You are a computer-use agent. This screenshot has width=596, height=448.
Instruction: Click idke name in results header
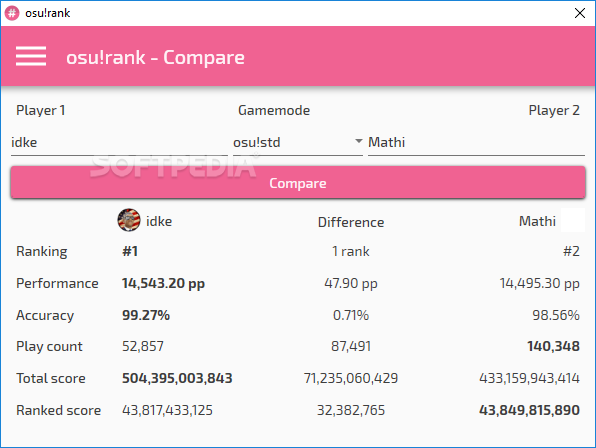click(159, 221)
